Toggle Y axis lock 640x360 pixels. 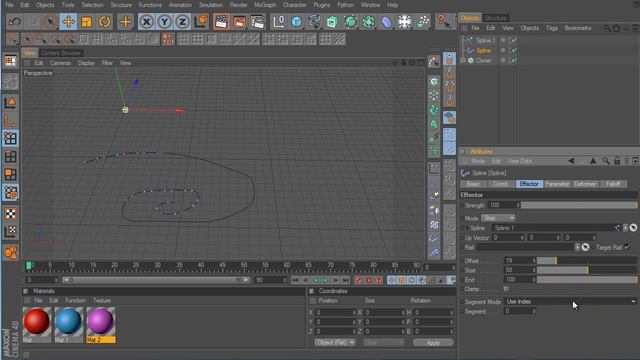[164, 22]
